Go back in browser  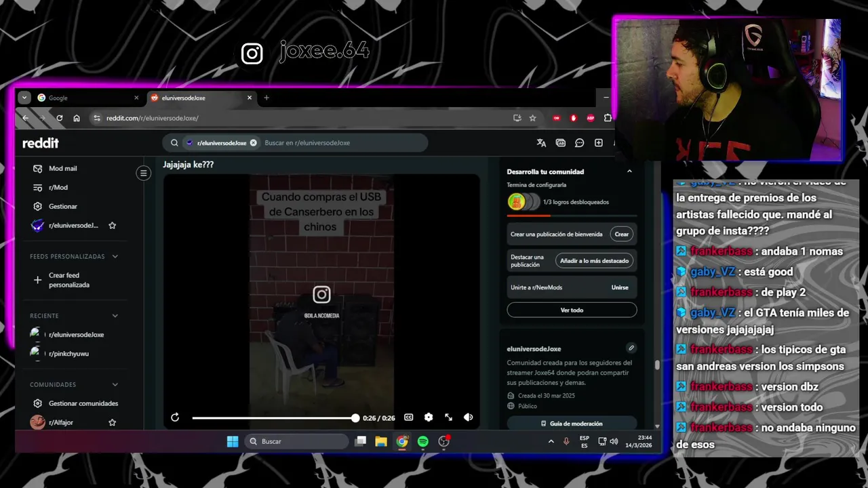coord(26,118)
